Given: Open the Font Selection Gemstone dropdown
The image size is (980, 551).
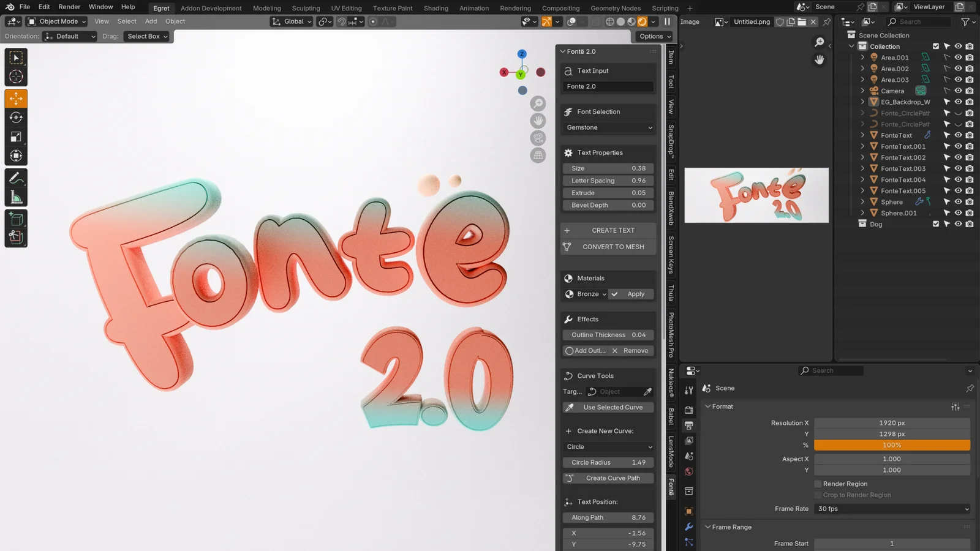Looking at the screenshot, I should 608,127.
